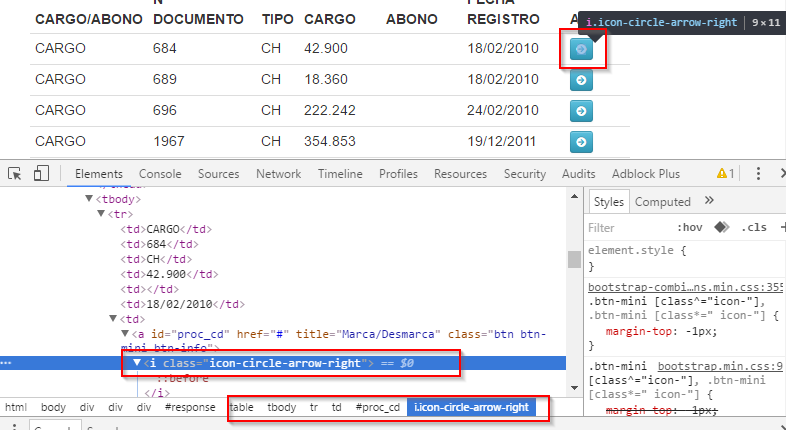
Task: Activate the inspect element picker icon
Action: pyautogui.click(x=15, y=174)
